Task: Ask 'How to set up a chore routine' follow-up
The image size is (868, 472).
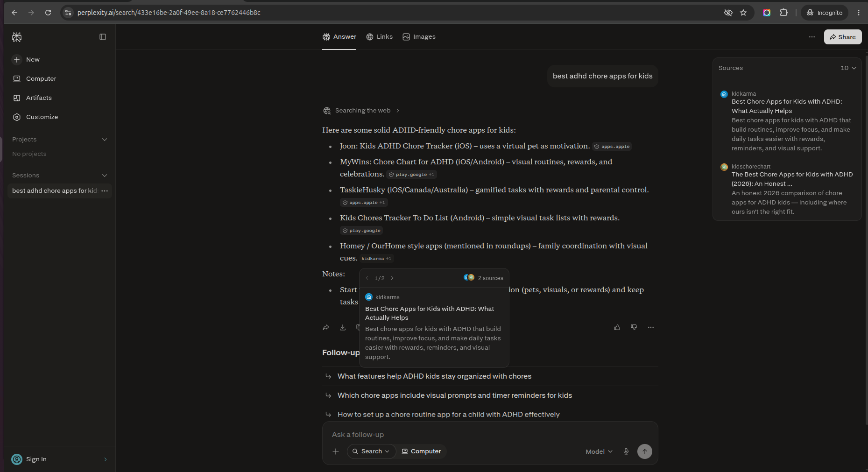Action: pos(490,415)
